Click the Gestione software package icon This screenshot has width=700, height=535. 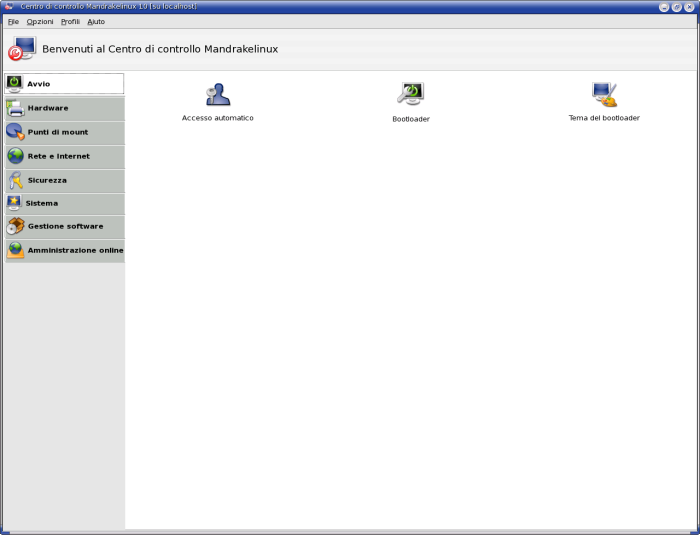15,226
